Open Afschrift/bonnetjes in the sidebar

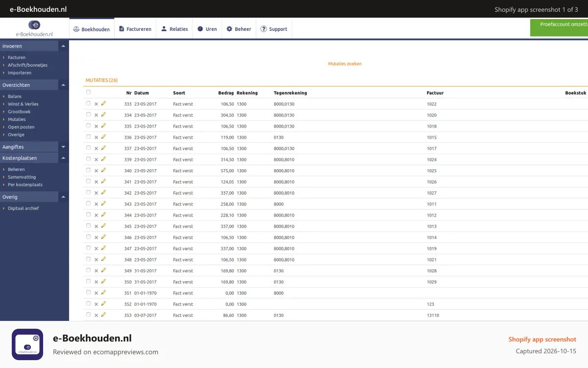[x=27, y=65]
